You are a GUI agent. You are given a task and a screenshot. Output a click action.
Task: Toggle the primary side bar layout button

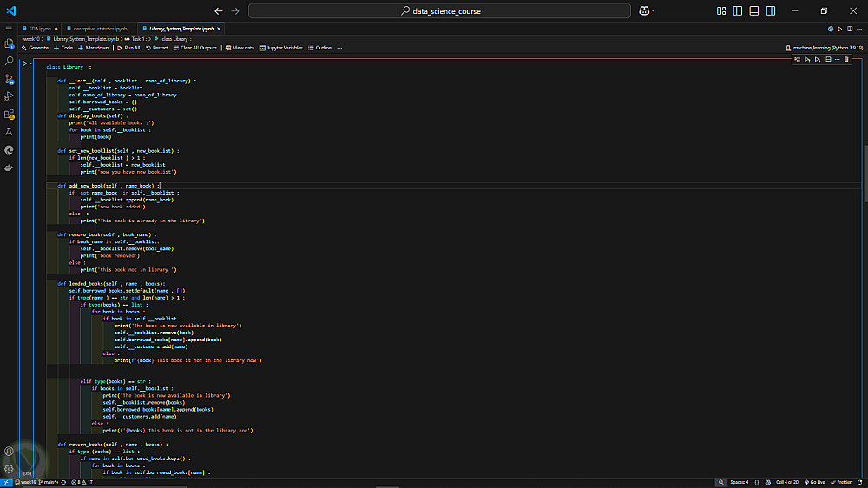click(x=737, y=11)
